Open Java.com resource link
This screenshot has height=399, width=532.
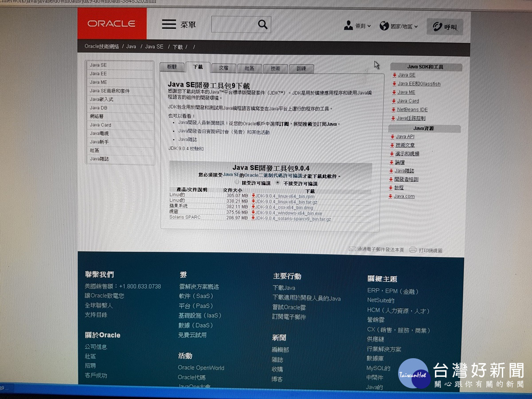(404, 196)
